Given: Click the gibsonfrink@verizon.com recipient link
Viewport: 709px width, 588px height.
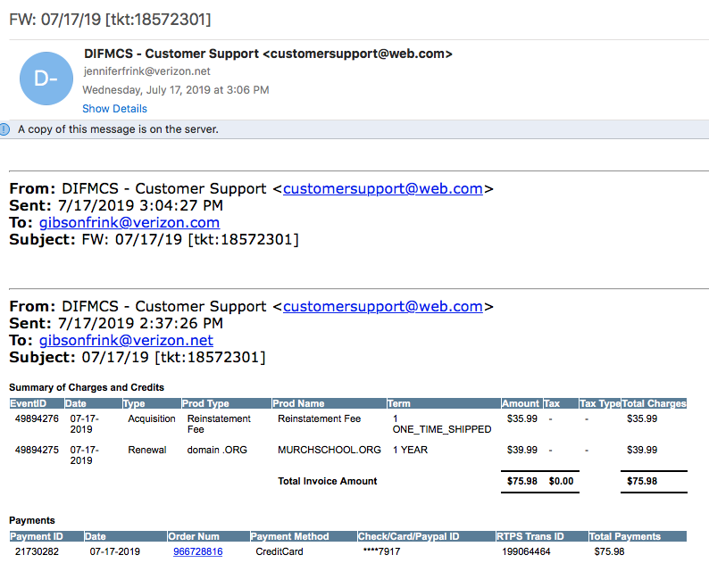Looking at the screenshot, I should [129, 223].
